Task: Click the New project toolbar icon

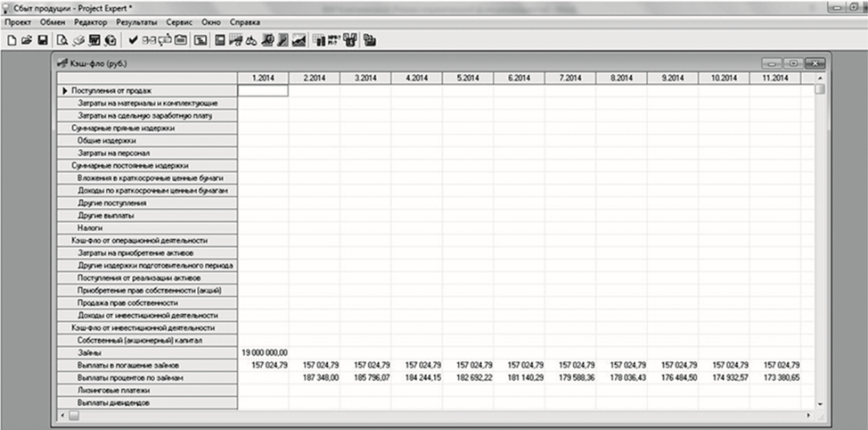Action: 12,40
